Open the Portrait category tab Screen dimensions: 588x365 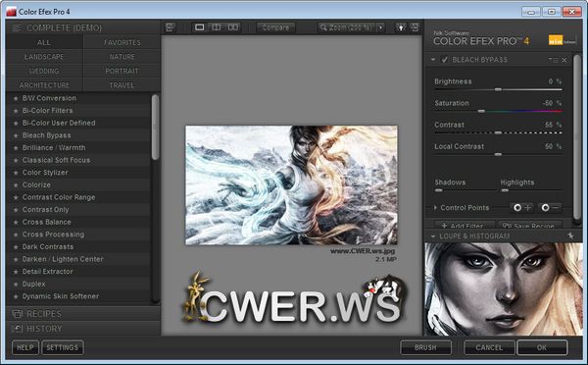(x=122, y=71)
